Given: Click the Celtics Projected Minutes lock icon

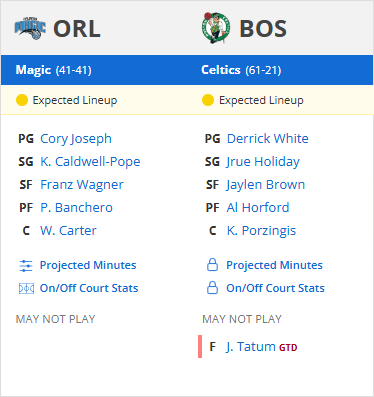Looking at the screenshot, I should tap(212, 265).
